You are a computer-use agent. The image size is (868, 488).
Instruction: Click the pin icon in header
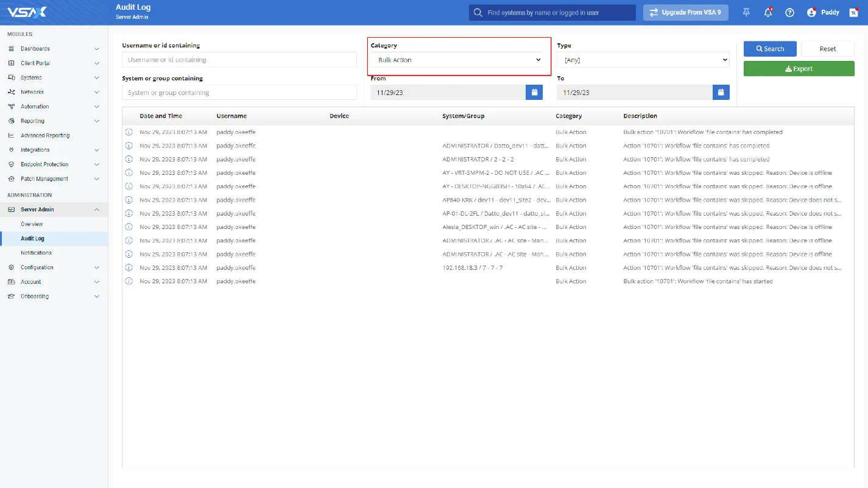(x=746, y=12)
